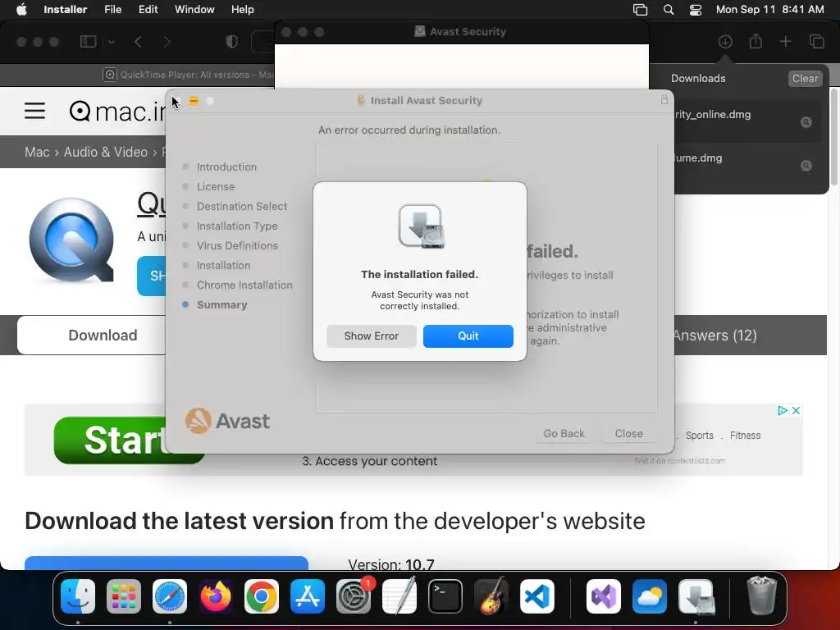This screenshot has height=630, width=840.
Task: Click installer disk icon in failure dialog
Action: pyautogui.click(x=421, y=226)
